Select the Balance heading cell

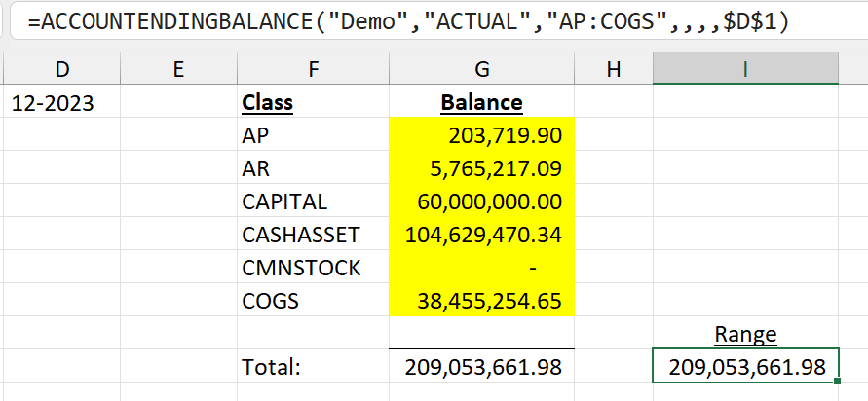(481, 101)
